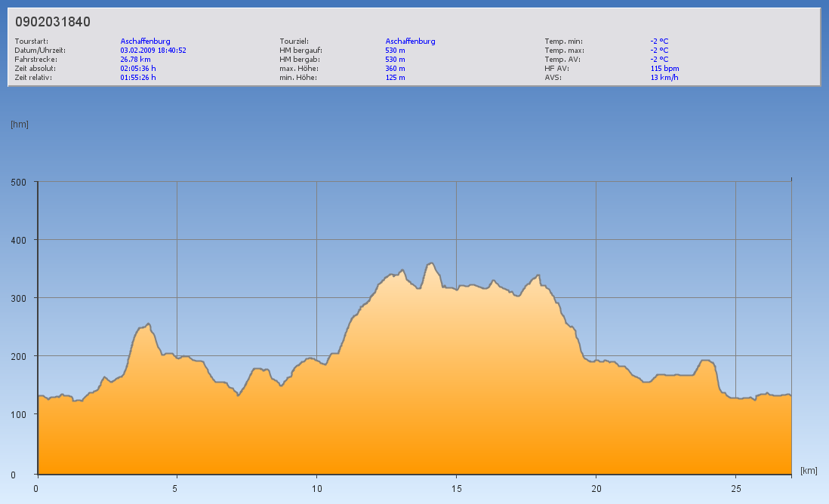
Task: Click the max. Höhe value 360 m
Action: [395, 68]
